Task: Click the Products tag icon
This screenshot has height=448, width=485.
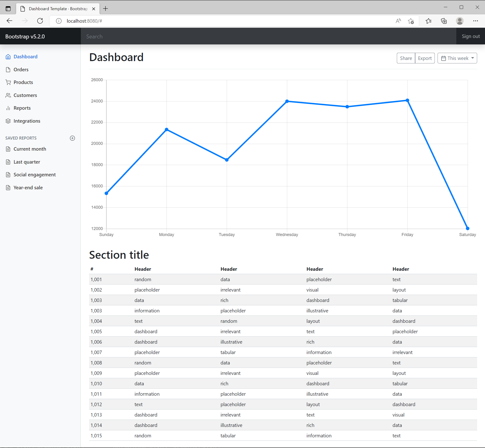Action: (9, 82)
